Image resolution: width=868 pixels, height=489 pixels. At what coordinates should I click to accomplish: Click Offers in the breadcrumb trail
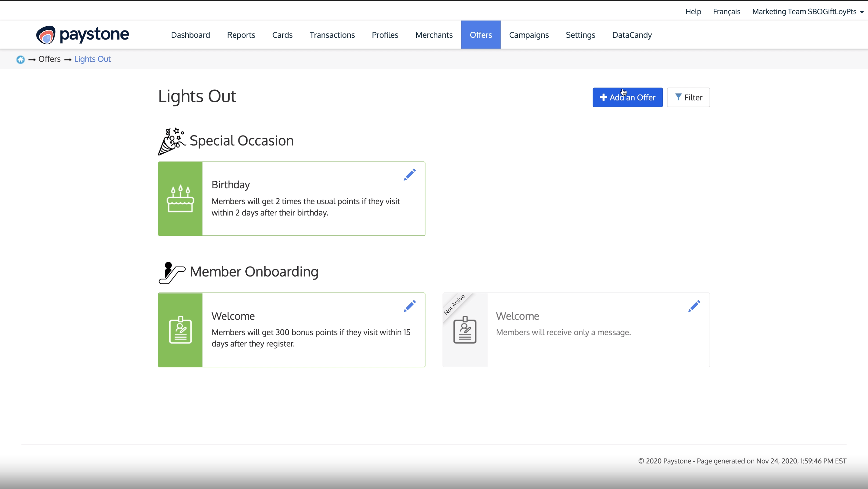click(49, 59)
